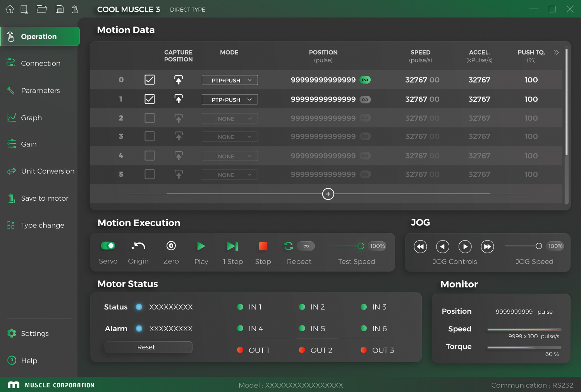Click the home icon in title bar

(x=10, y=9)
